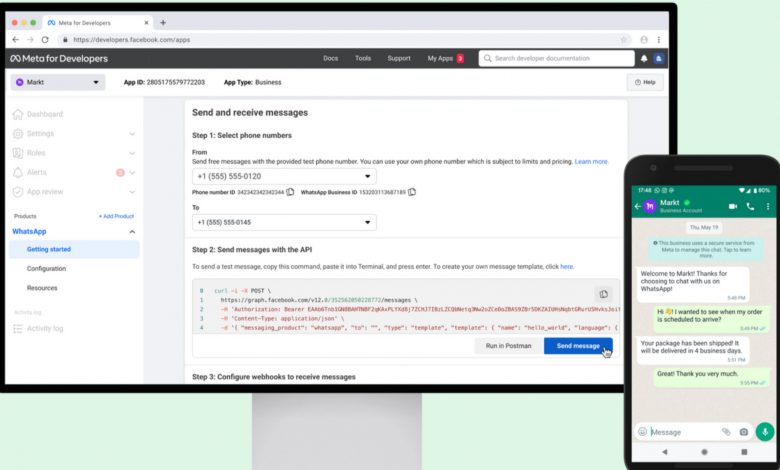Tap attachment paperclip icon
The height and width of the screenshot is (470, 780).
(x=726, y=432)
